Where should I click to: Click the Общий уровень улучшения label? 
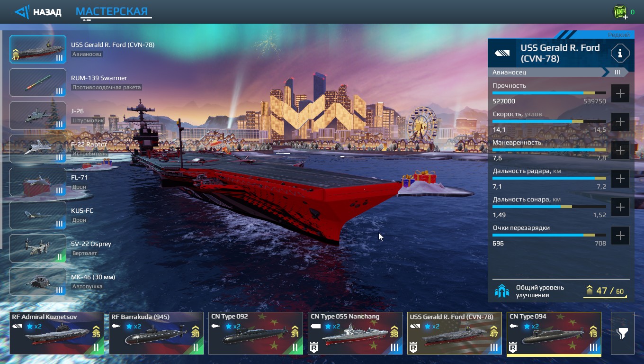pyautogui.click(x=540, y=291)
